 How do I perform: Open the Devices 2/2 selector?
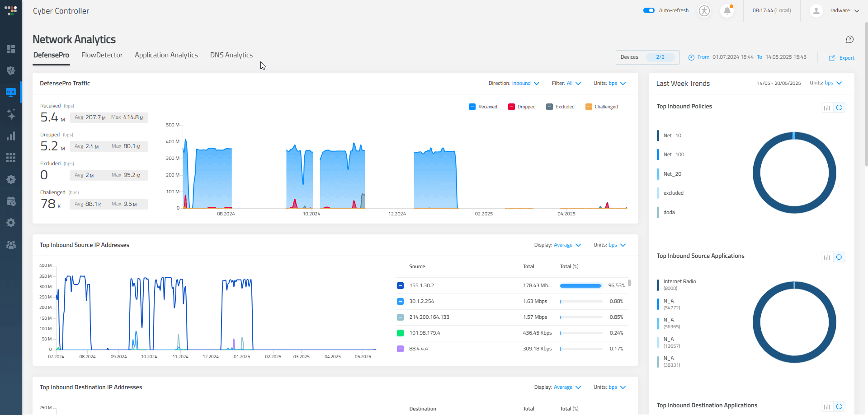pyautogui.click(x=647, y=57)
